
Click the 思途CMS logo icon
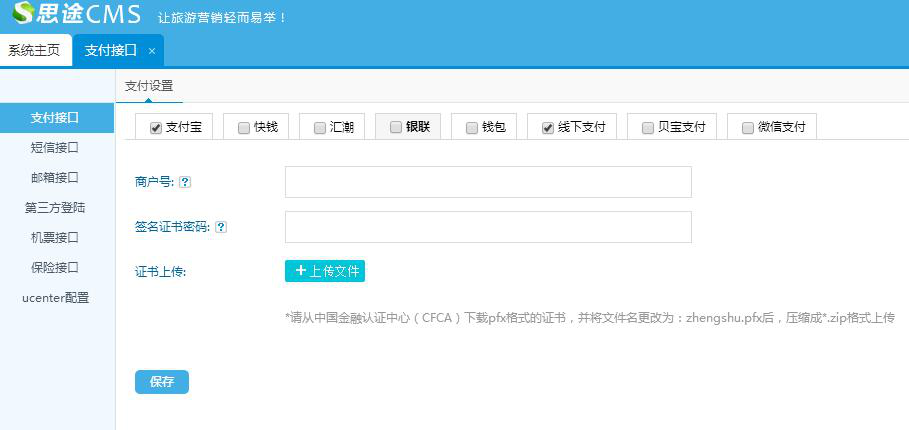(24, 15)
